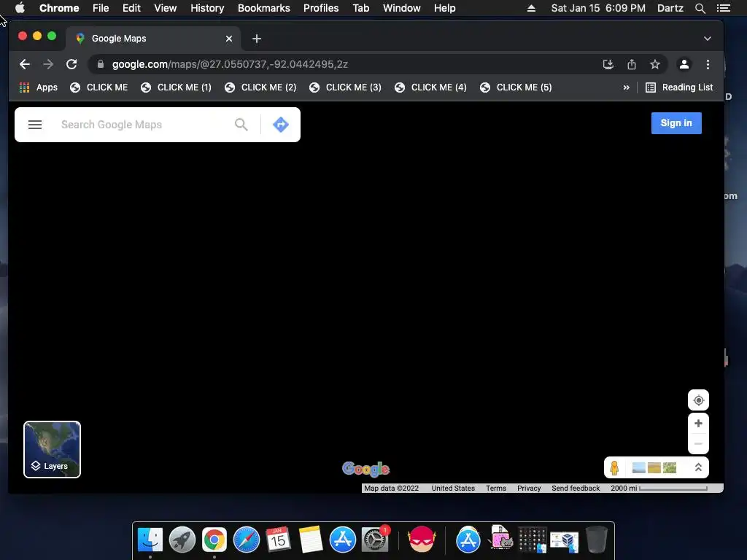The height and width of the screenshot is (560, 747).
Task: Open System Preferences from the Dock
Action: (375, 540)
